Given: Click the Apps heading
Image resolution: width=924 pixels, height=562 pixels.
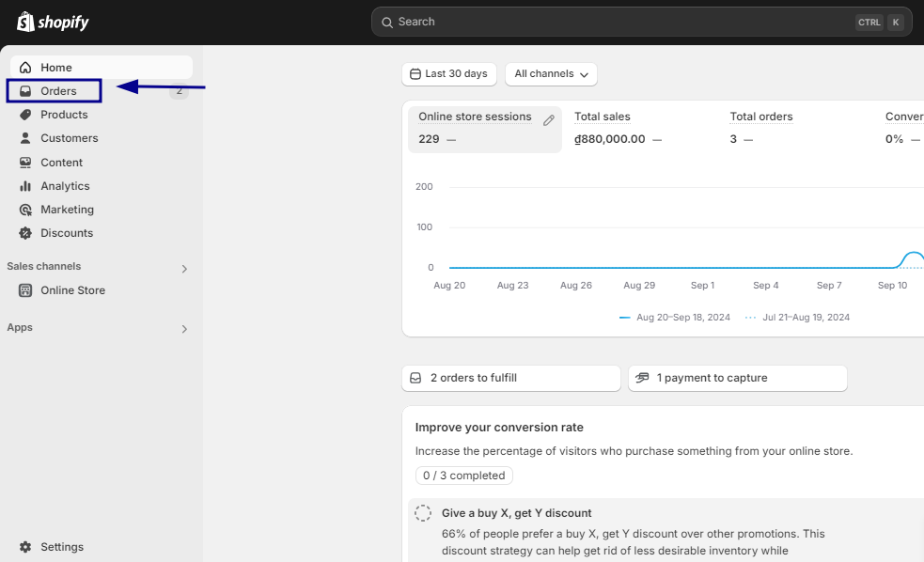Looking at the screenshot, I should click(20, 328).
